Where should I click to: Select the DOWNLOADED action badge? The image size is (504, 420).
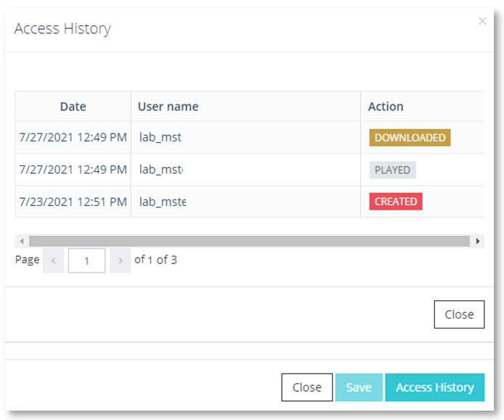point(410,138)
